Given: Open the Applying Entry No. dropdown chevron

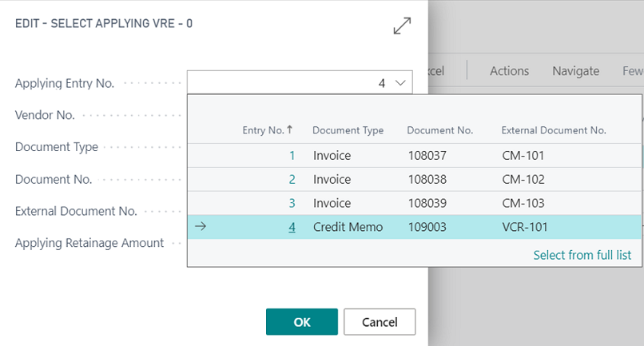Looking at the screenshot, I should coord(400,83).
